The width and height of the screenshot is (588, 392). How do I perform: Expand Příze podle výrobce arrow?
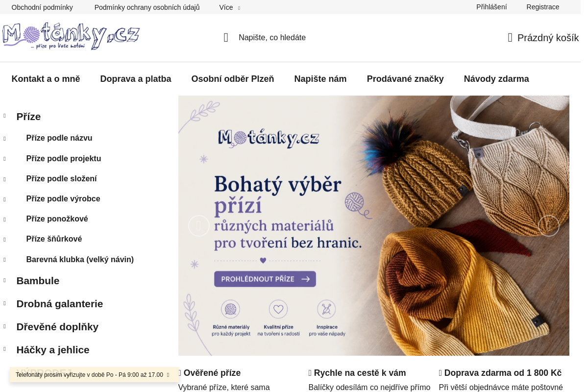click(x=4, y=199)
